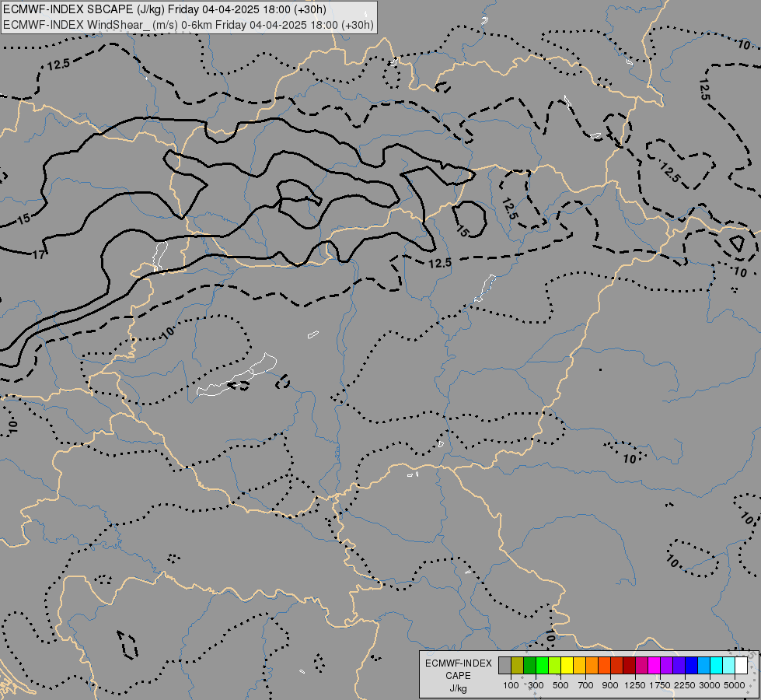Screen dimensions: 761x700
Task: Select the gold legend swatch
Action: pyautogui.click(x=579, y=665)
